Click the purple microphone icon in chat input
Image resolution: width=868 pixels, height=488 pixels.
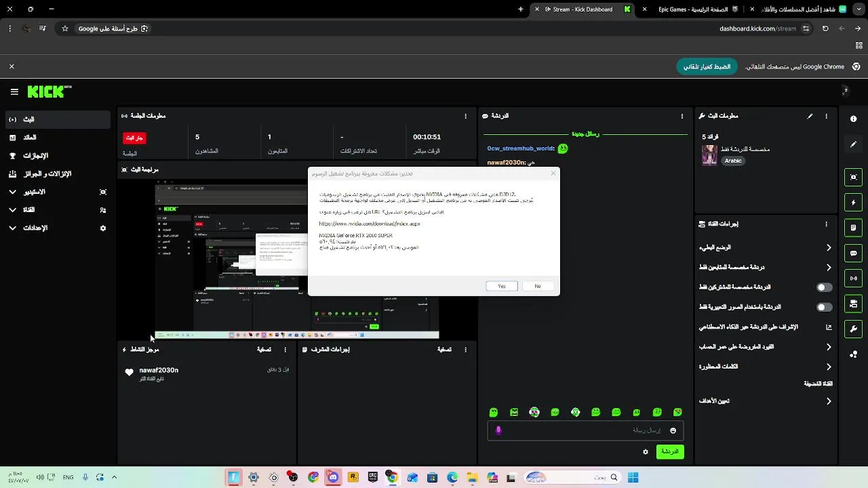pyautogui.click(x=498, y=430)
